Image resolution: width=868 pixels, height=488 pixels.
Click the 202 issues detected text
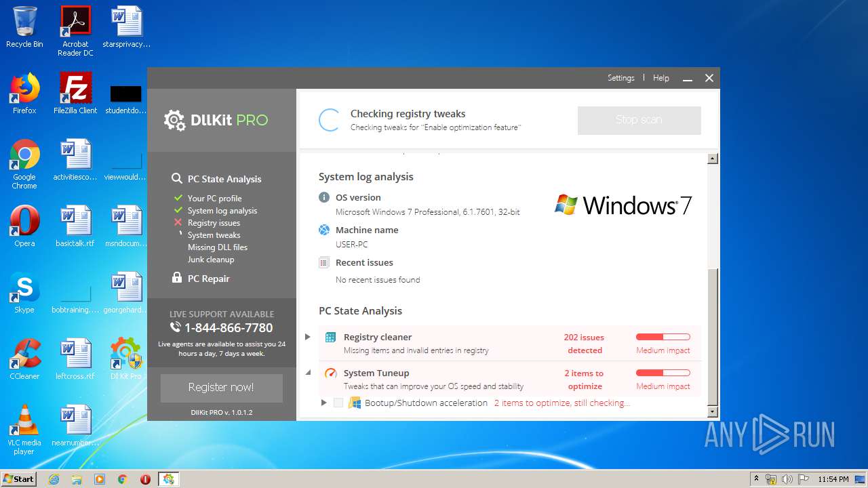(x=585, y=344)
